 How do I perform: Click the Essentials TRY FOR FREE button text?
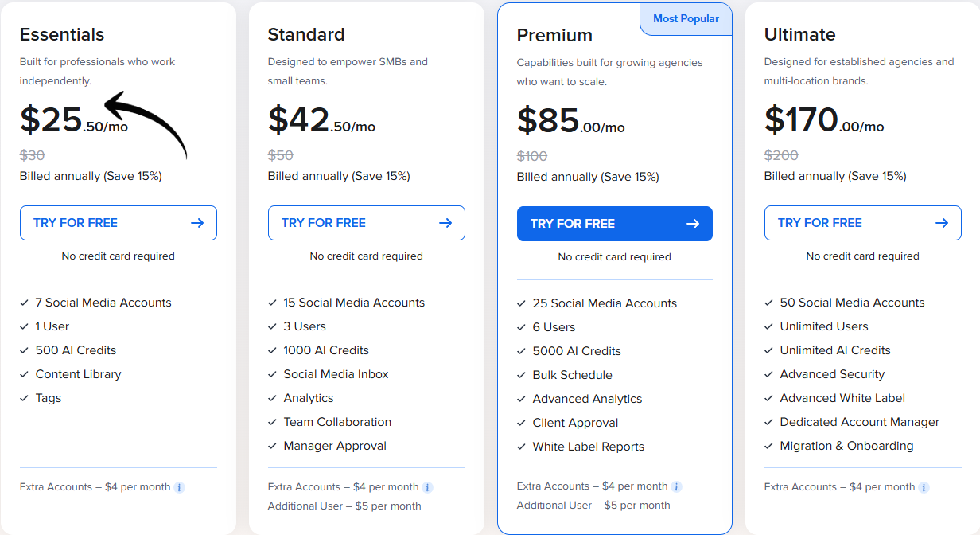coord(76,223)
